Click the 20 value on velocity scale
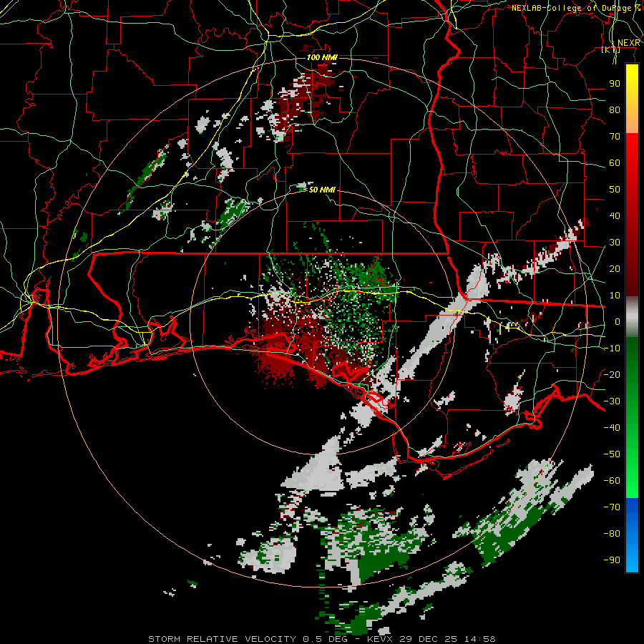This screenshot has height=644, width=644. (615, 269)
